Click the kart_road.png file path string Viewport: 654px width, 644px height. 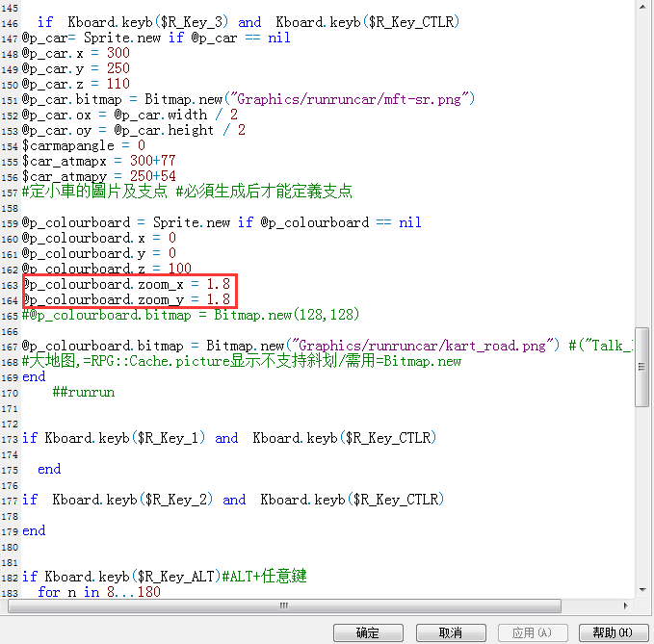click(x=422, y=346)
